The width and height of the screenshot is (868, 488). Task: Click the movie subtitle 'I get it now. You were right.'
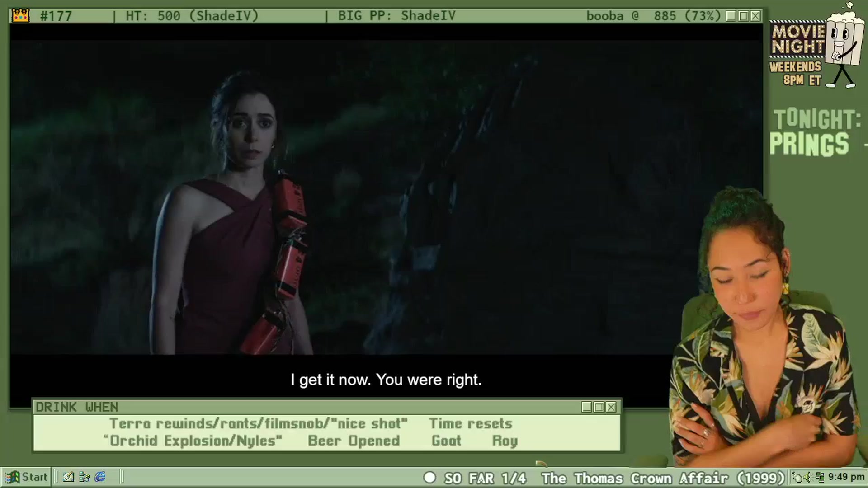click(x=386, y=380)
